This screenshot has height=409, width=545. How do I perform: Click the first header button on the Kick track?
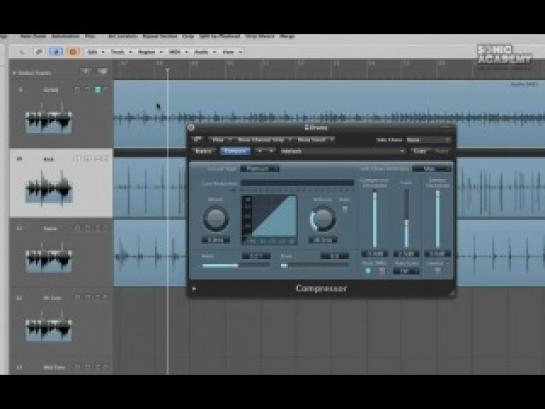click(x=77, y=159)
